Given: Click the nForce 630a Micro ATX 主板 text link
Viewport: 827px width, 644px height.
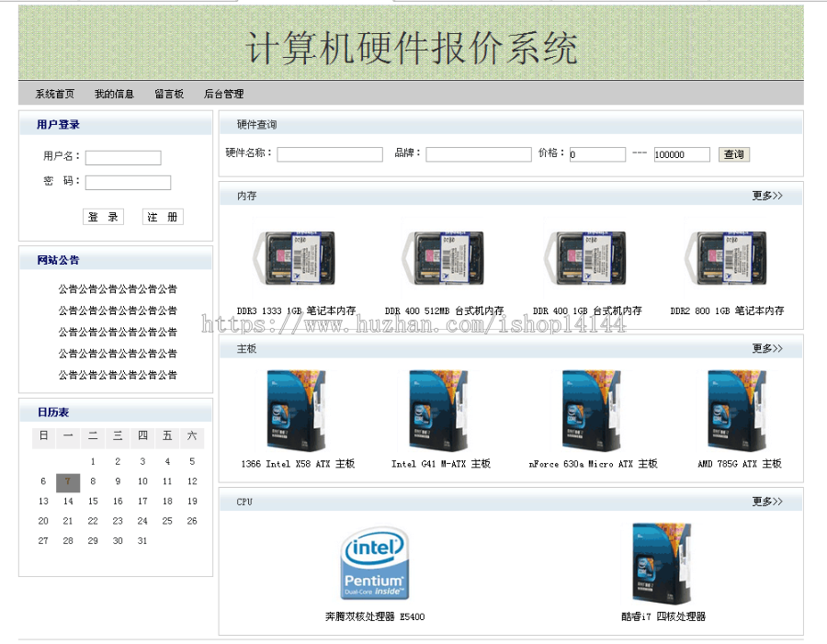Looking at the screenshot, I should coord(594,464).
